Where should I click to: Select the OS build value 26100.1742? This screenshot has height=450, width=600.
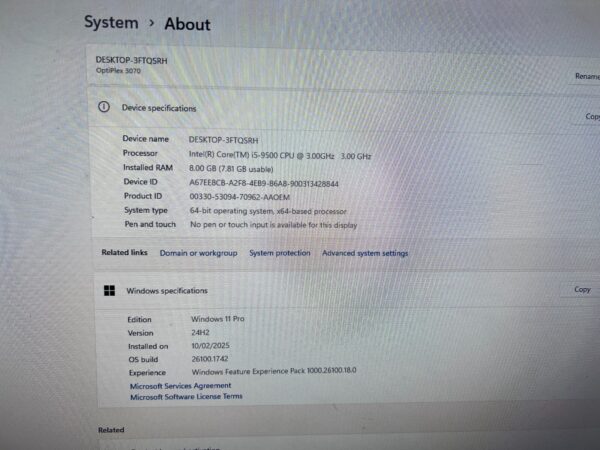(210, 359)
